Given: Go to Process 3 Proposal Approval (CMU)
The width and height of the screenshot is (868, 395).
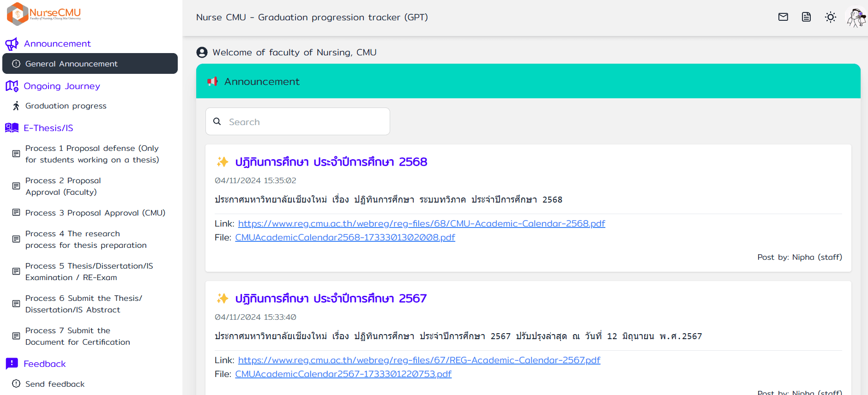Looking at the screenshot, I should tap(95, 213).
